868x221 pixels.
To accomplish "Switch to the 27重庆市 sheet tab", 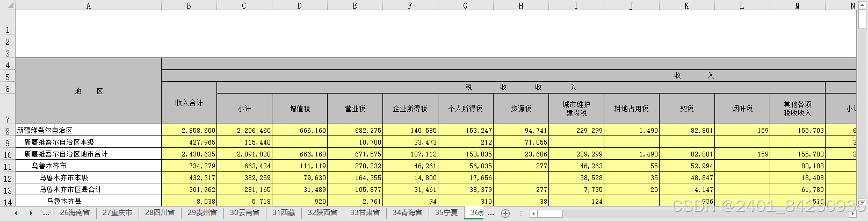I will coord(117,213).
